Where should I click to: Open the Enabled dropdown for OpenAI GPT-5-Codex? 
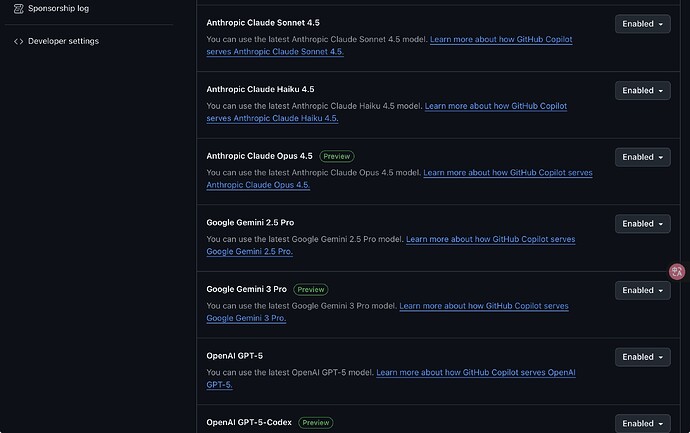click(x=642, y=423)
